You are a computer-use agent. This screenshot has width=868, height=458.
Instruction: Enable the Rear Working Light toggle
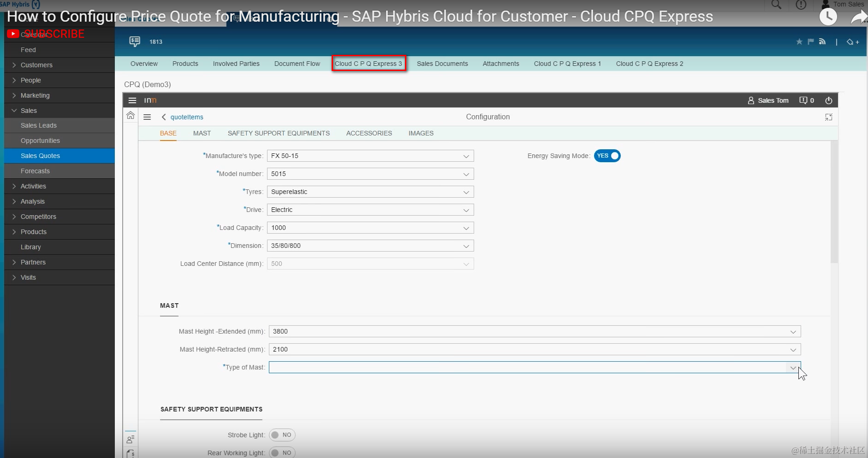(x=282, y=452)
